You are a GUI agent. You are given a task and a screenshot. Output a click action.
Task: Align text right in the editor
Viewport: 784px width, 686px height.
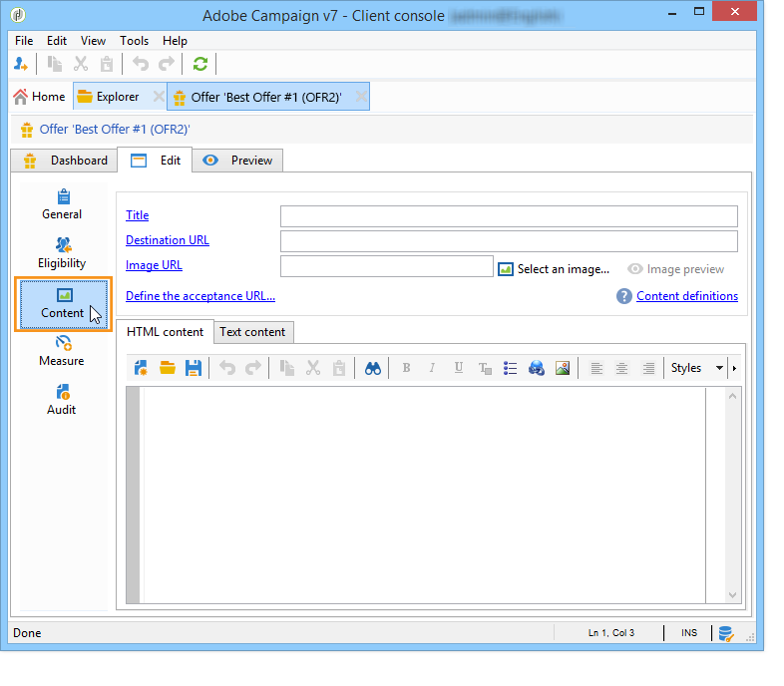648,369
